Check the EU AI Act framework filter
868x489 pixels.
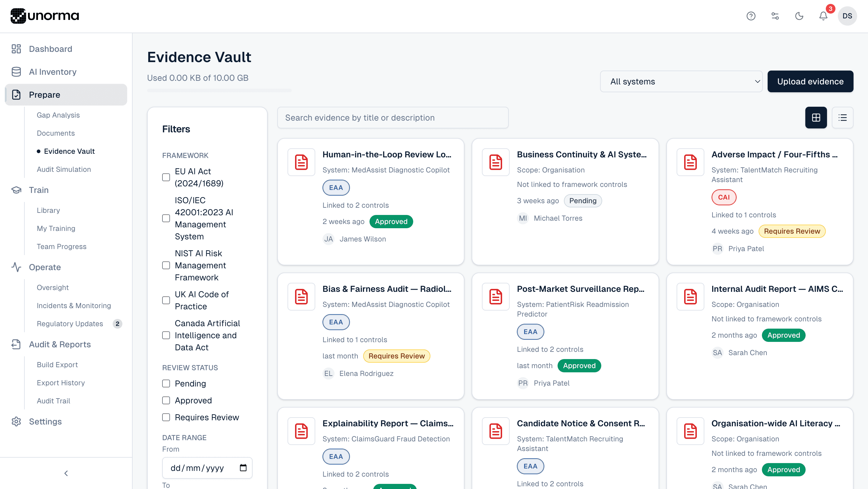pyautogui.click(x=166, y=177)
